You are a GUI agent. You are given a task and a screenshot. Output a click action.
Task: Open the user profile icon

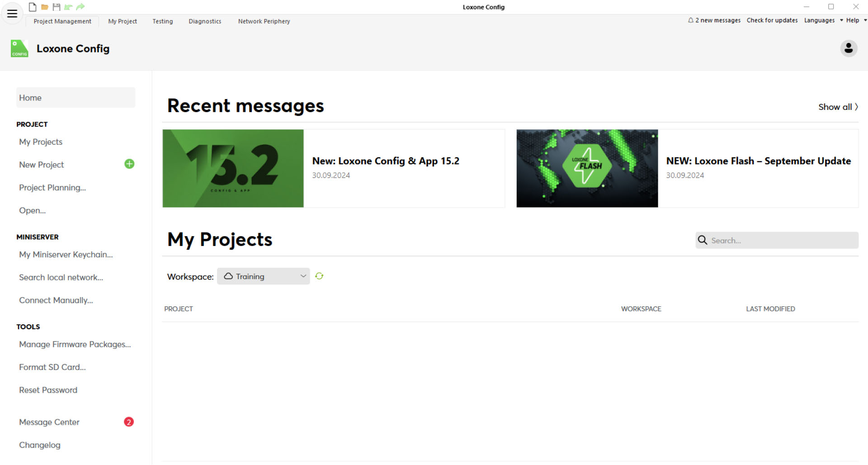click(x=849, y=48)
